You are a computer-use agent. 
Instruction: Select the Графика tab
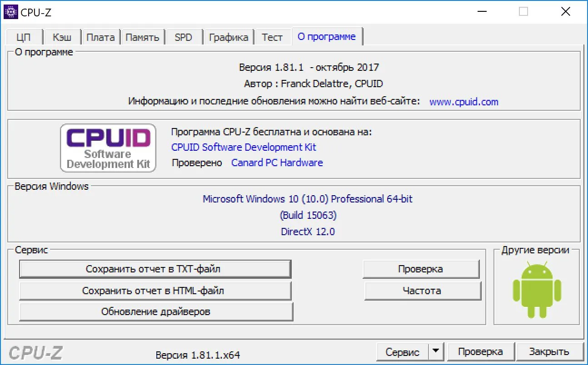pos(229,37)
